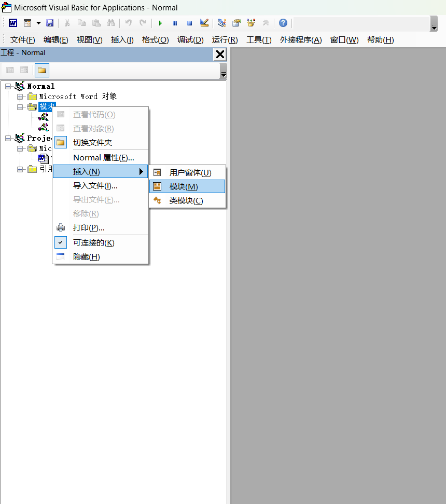Choose 隐藏(H) in context menu
Image resolution: width=446 pixels, height=504 pixels.
[100, 257]
